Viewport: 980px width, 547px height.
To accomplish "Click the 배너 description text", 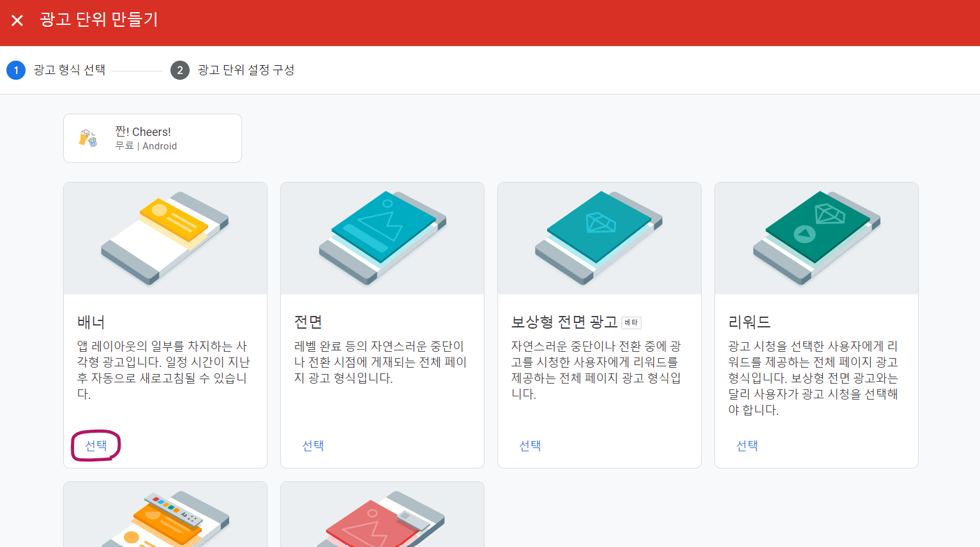I will pos(163,370).
